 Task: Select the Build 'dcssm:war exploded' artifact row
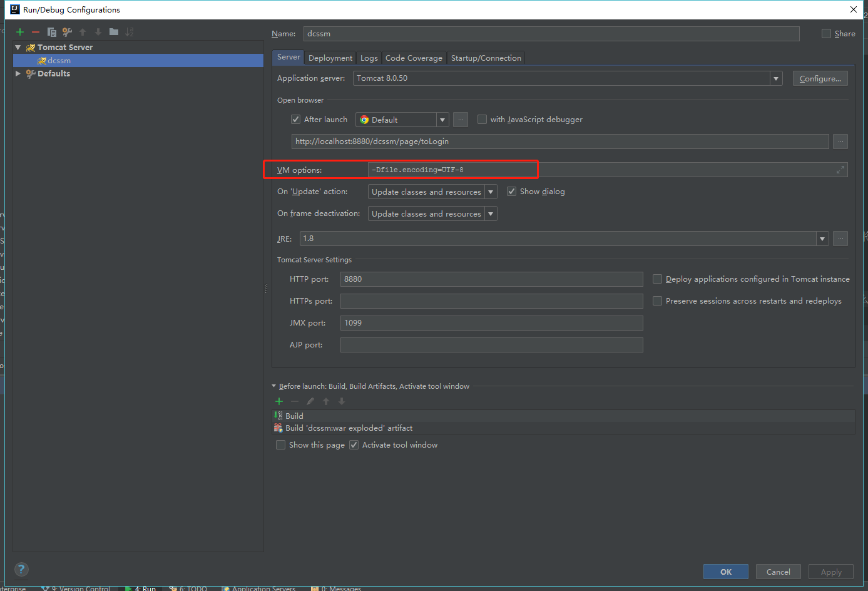point(564,428)
